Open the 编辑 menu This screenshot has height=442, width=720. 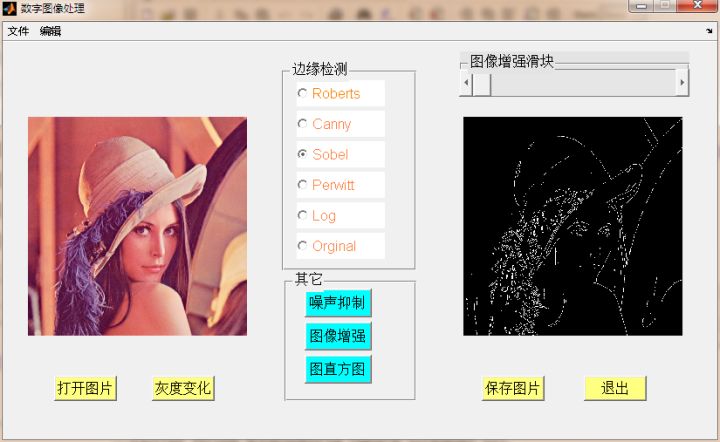coord(51,31)
